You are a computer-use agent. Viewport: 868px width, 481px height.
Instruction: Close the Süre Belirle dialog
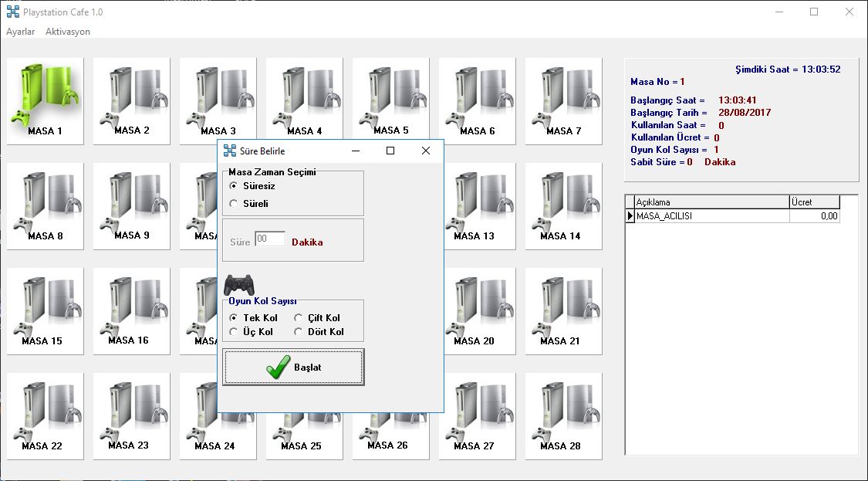[426, 151]
